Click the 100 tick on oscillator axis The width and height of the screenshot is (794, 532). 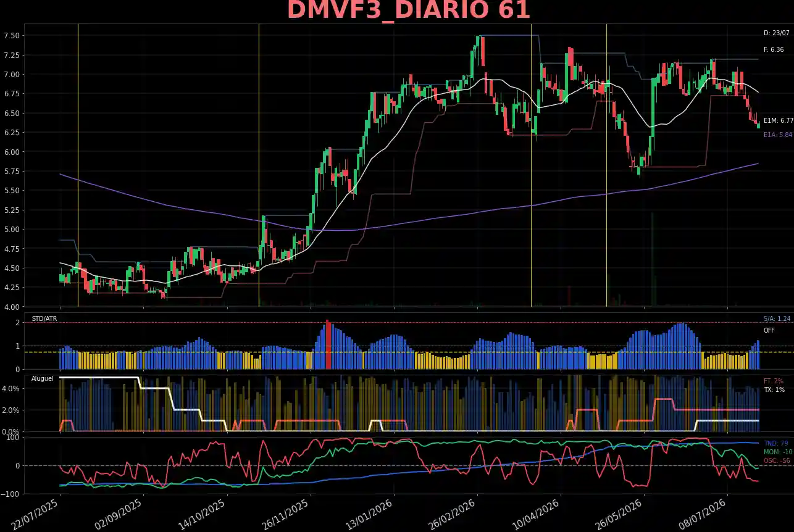[x=14, y=438]
